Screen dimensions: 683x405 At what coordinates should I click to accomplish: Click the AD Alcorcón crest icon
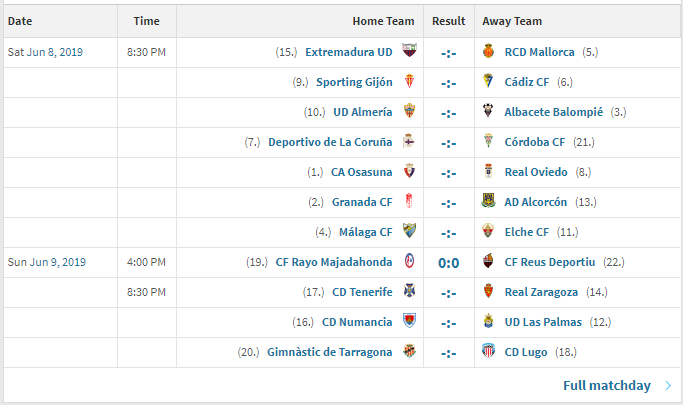tap(488, 201)
